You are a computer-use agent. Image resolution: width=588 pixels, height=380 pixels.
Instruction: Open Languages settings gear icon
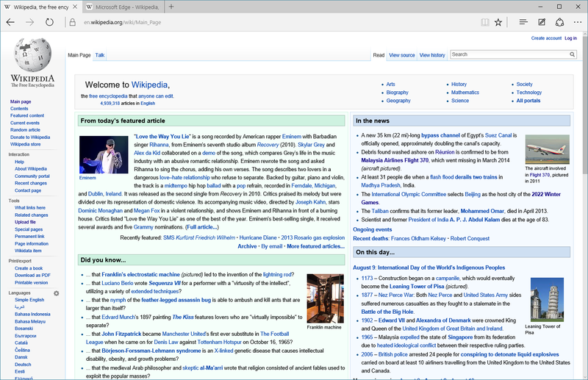click(x=57, y=293)
